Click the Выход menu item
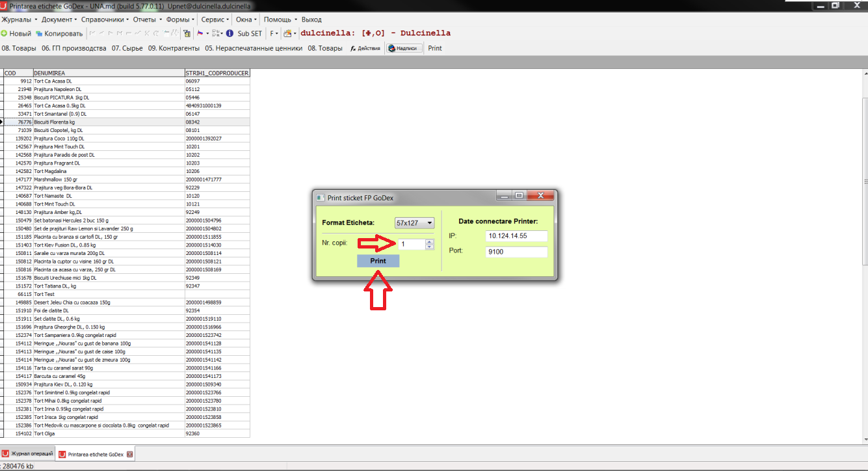This screenshot has height=471, width=868. coord(311,20)
